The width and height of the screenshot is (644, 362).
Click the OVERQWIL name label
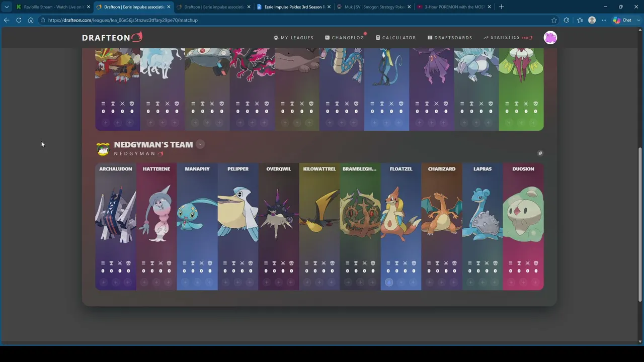click(279, 169)
